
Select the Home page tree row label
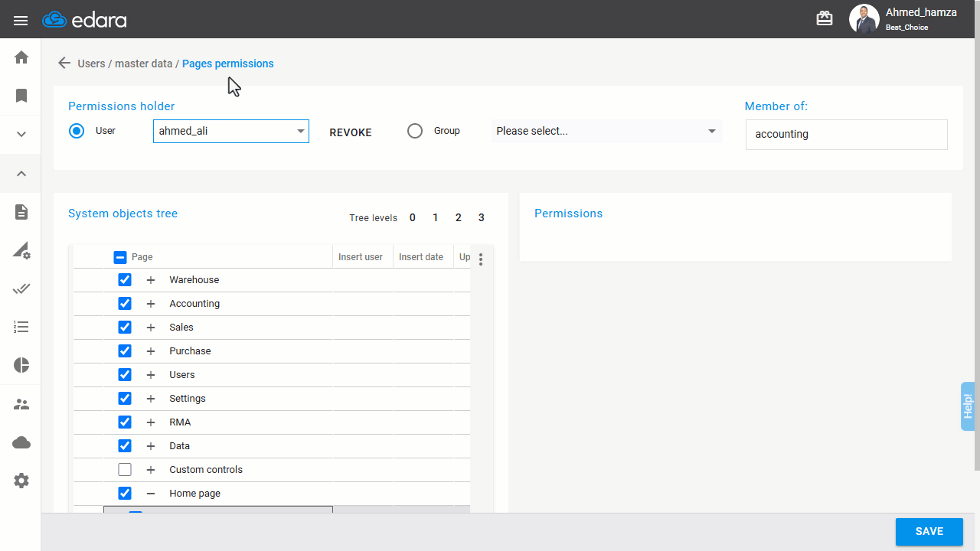pyautogui.click(x=194, y=494)
